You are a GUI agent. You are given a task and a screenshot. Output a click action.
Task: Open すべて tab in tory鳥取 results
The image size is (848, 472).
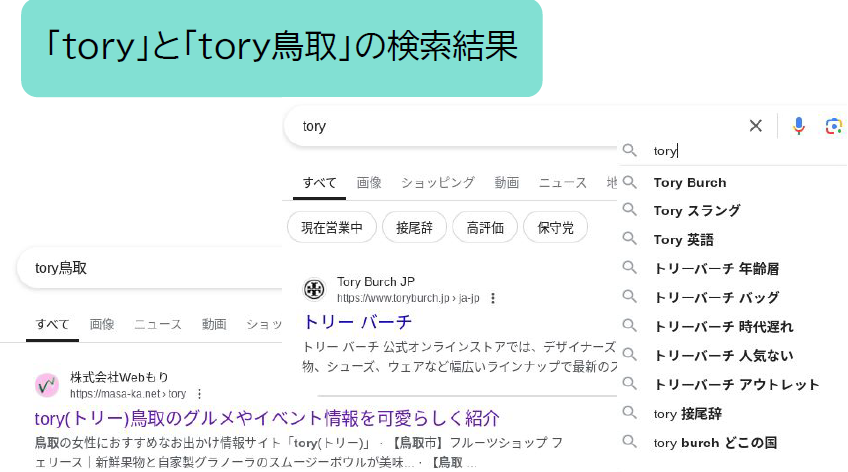[52, 324]
